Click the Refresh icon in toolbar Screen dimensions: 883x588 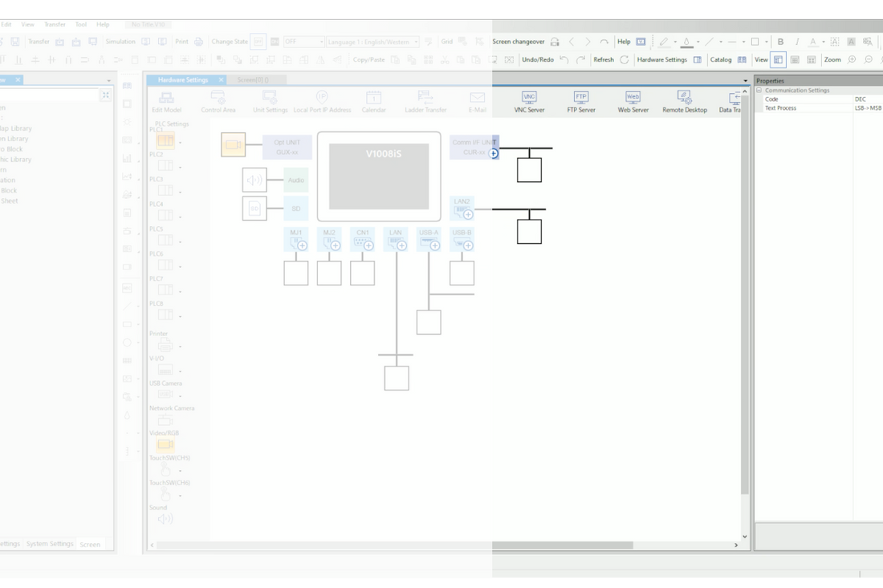pos(625,59)
